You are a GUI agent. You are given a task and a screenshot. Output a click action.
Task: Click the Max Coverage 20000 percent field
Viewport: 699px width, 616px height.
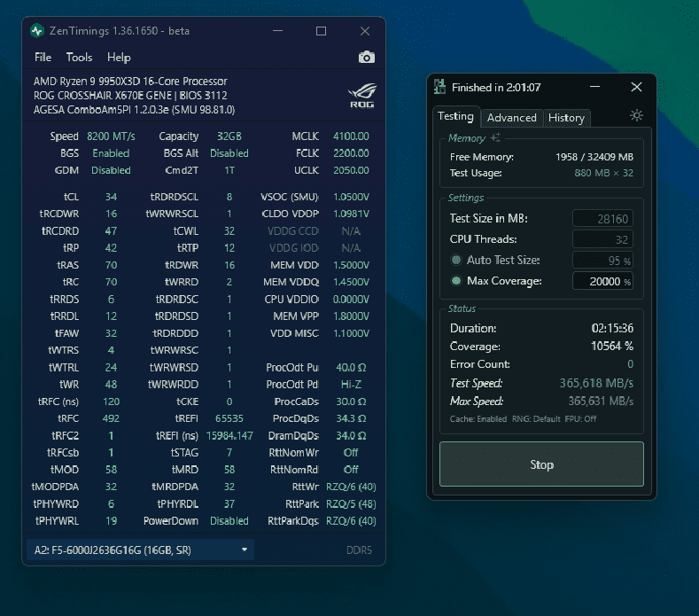tap(602, 282)
